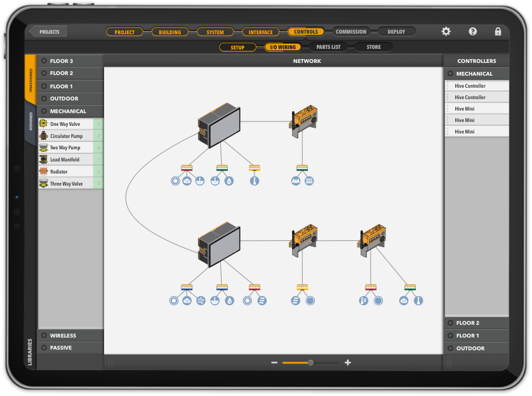
Task: Click the help question mark icon
Action: (472, 31)
